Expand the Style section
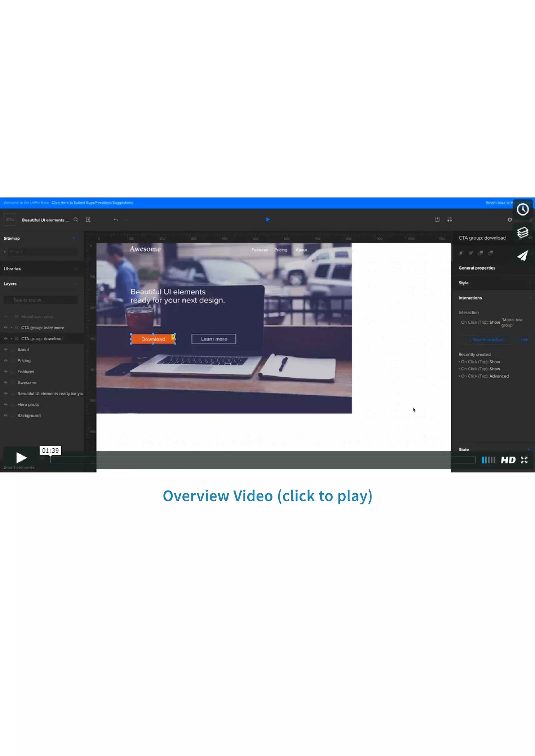 493,283
